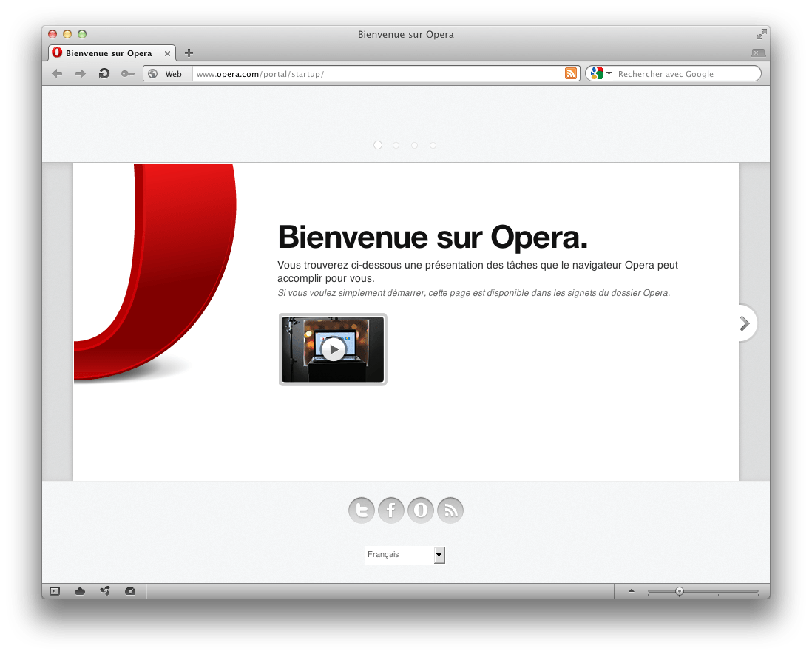Click the green zoom window button
This screenshot has height=657, width=812.
82,34
